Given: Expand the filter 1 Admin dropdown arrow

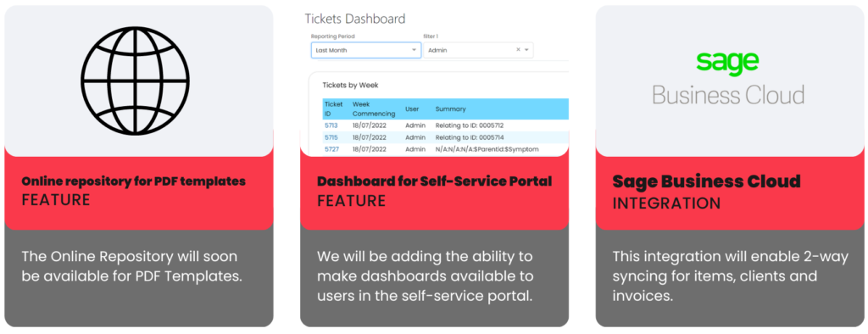Looking at the screenshot, I should click(527, 50).
